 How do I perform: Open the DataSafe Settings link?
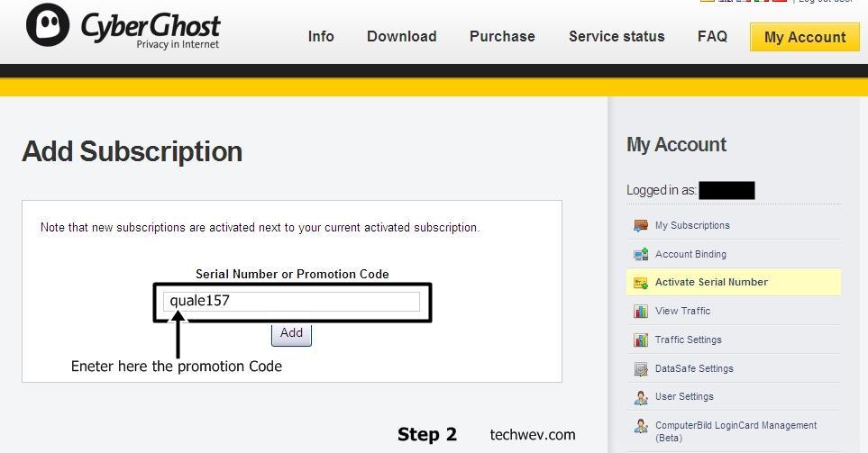(x=694, y=368)
